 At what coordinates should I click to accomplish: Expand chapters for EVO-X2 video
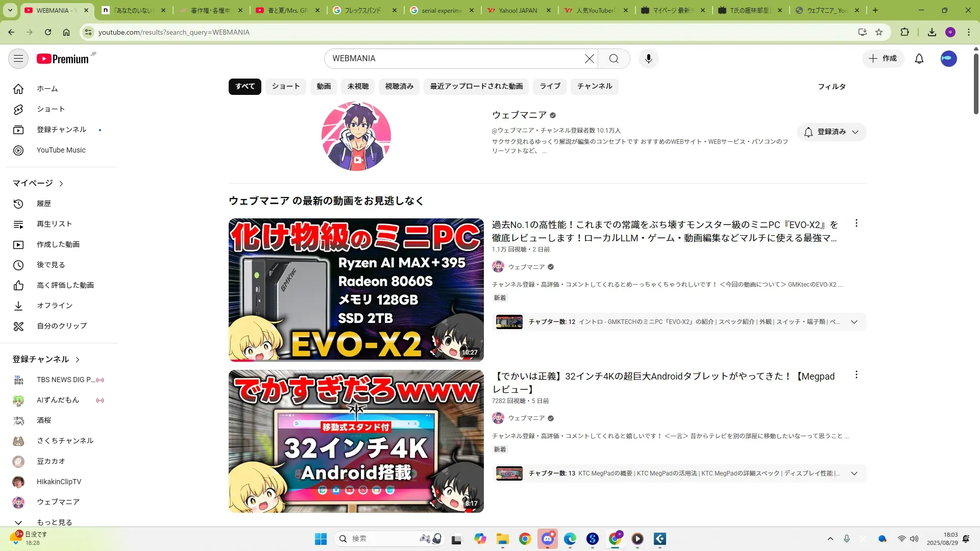pos(854,322)
